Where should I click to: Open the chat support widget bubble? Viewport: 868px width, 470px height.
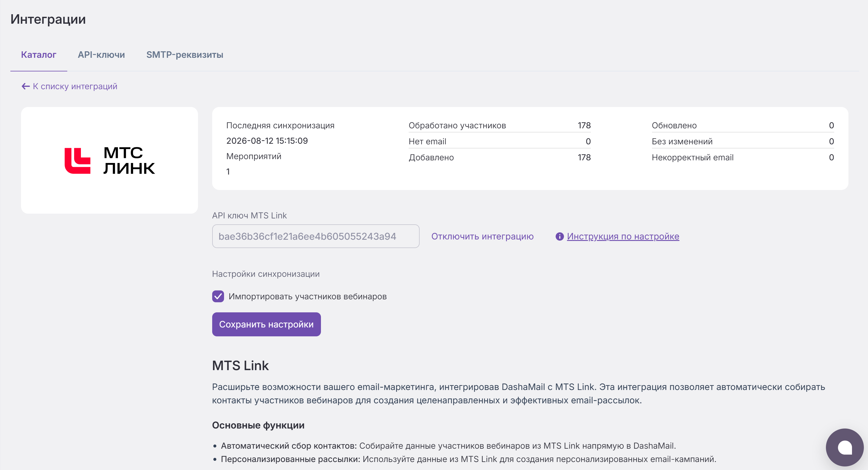click(844, 447)
